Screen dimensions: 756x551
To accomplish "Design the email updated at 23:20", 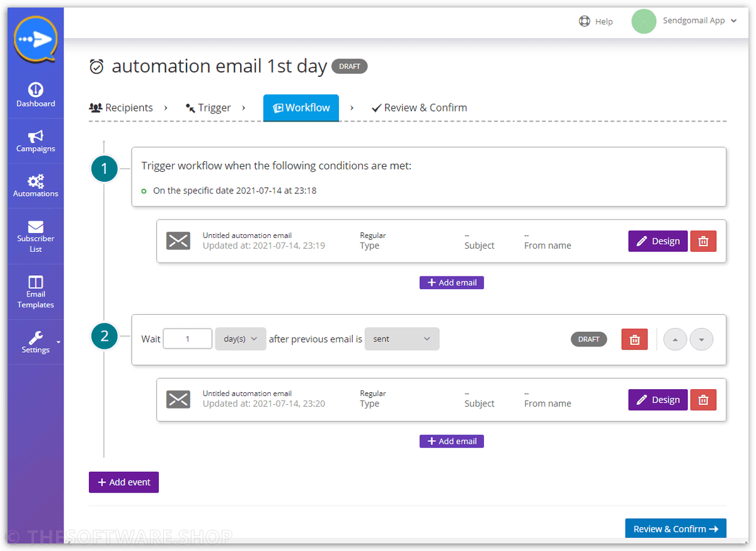I will pos(658,400).
